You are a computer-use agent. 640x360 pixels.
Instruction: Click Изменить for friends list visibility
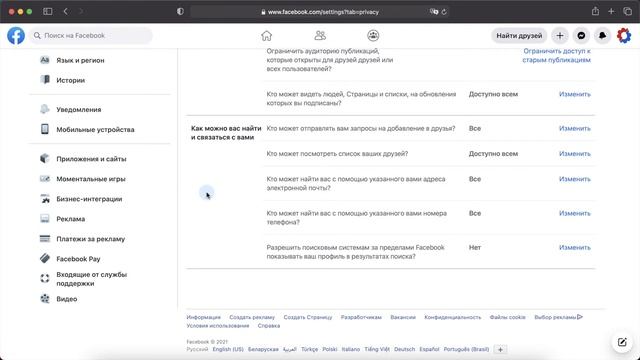575,153
